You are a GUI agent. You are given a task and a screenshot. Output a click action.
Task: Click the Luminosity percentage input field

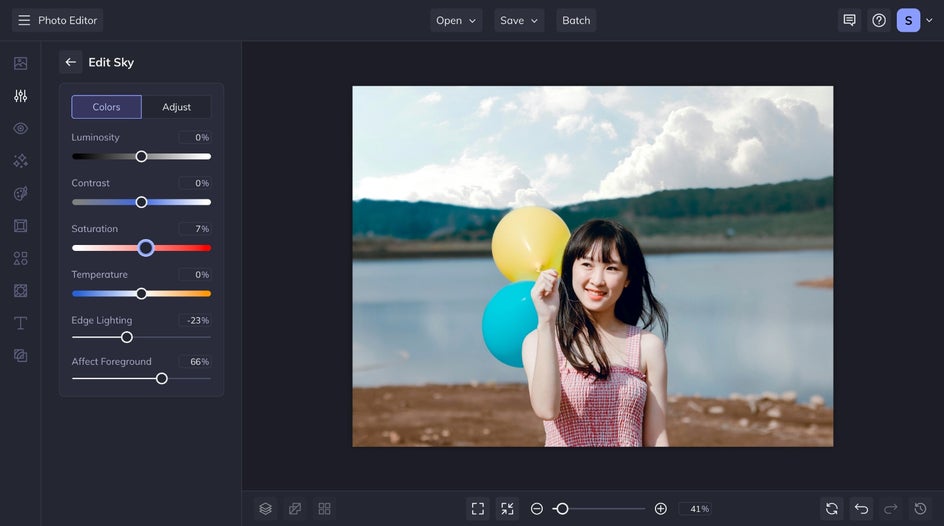point(195,137)
